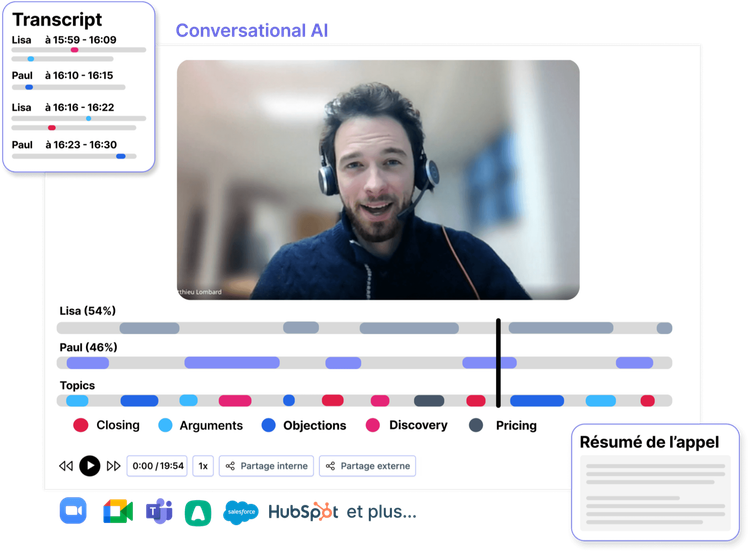This screenshot has height=553, width=750.
Task: Click the dark gray Pricing legend dot
Action: point(476,425)
